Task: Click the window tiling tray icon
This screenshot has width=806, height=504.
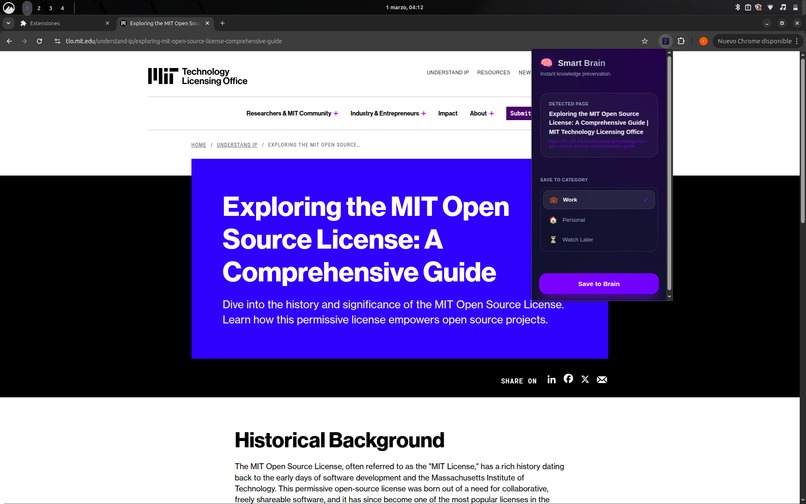Action: (748, 7)
